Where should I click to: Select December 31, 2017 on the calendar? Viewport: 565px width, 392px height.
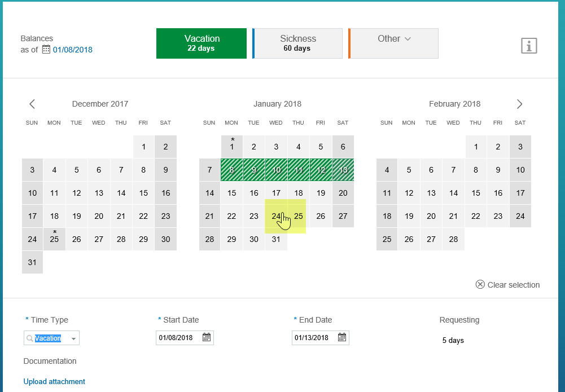[32, 262]
